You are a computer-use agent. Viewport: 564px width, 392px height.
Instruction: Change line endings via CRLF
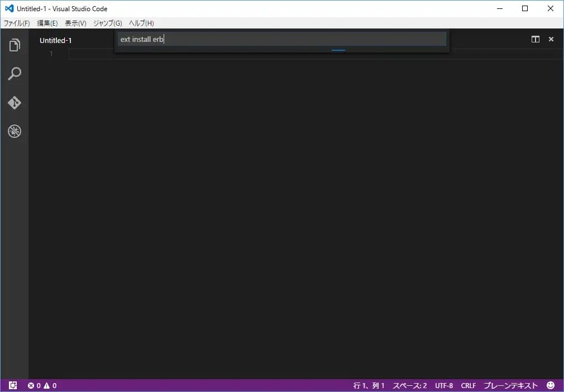(x=469, y=385)
